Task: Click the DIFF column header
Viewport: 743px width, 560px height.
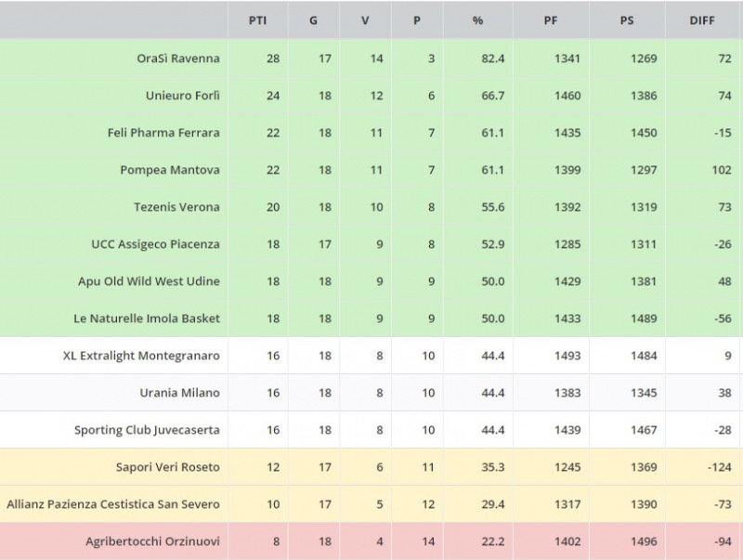Action: [702, 20]
